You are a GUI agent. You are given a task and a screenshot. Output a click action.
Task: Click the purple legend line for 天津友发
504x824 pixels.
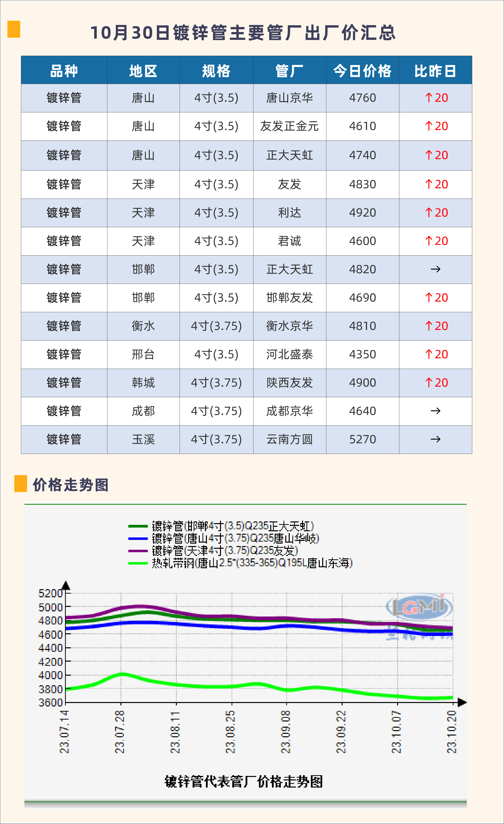point(138,551)
